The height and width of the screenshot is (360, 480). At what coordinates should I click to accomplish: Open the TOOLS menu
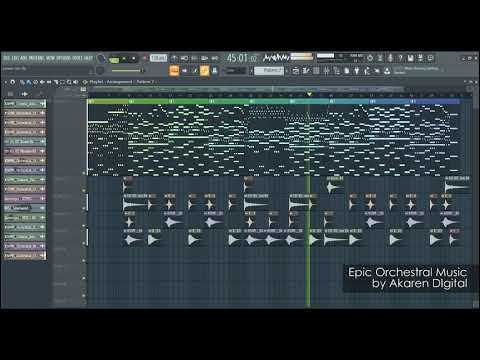(77, 58)
